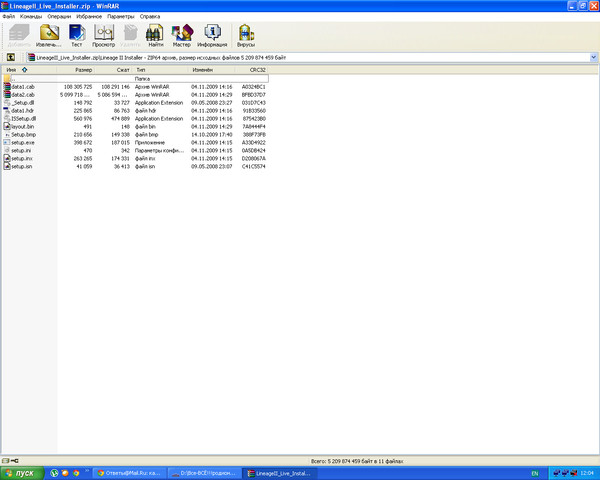Image resolution: width=600 pixels, height=480 pixels.
Task: Switch to Ответы@Mail.Ru taskbar window
Action: [x=129, y=473]
